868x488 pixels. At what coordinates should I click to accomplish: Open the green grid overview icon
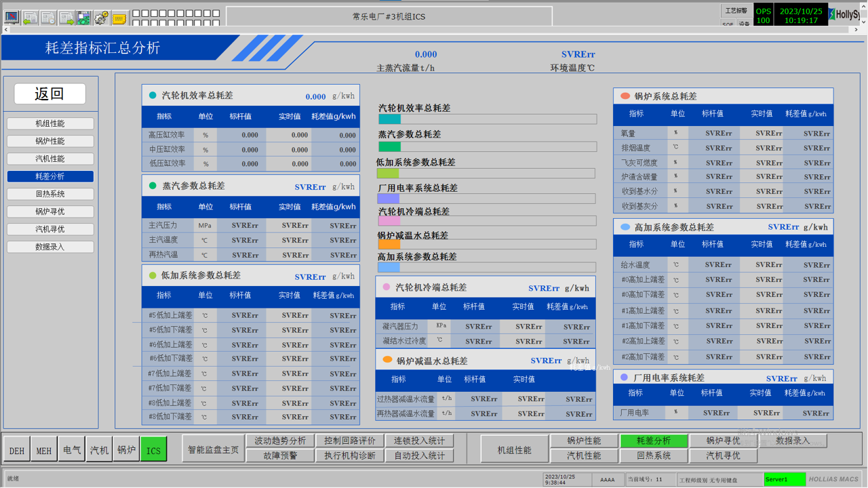pyautogui.click(x=83, y=18)
